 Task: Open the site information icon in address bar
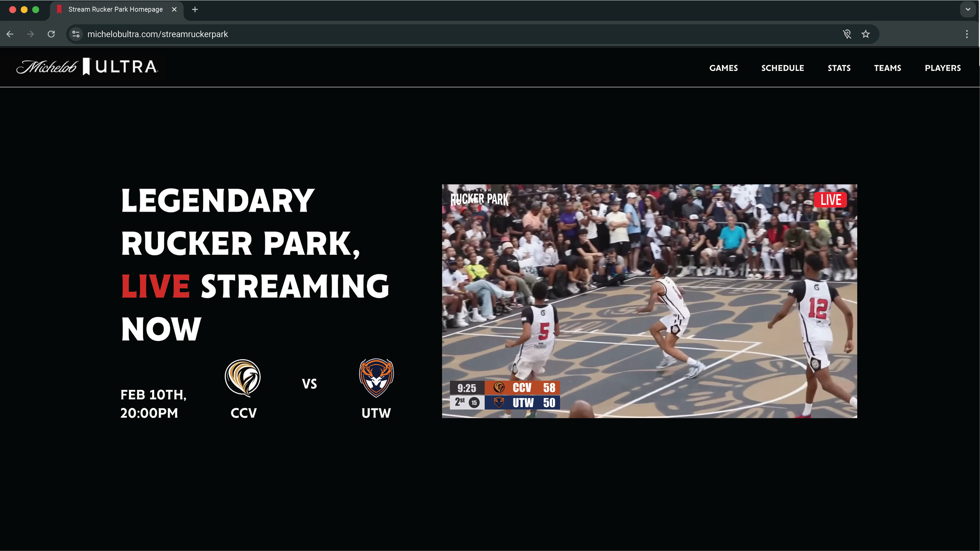pyautogui.click(x=76, y=34)
